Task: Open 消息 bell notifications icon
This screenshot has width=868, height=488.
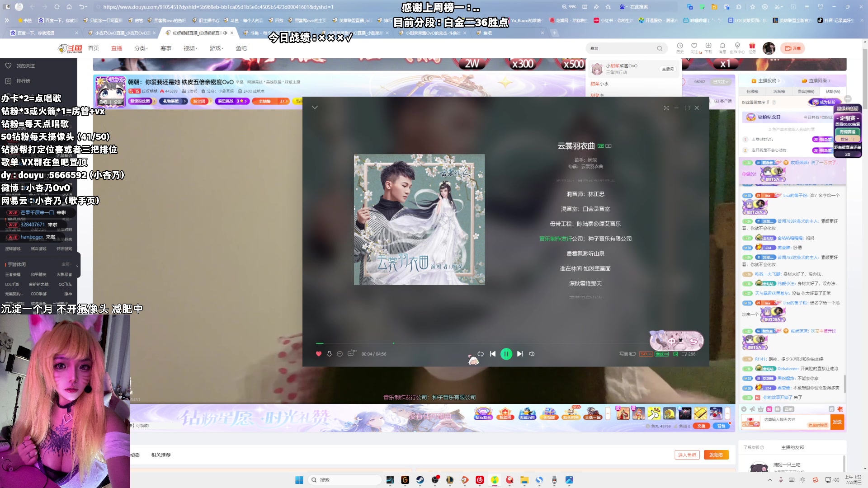Action: (722, 47)
